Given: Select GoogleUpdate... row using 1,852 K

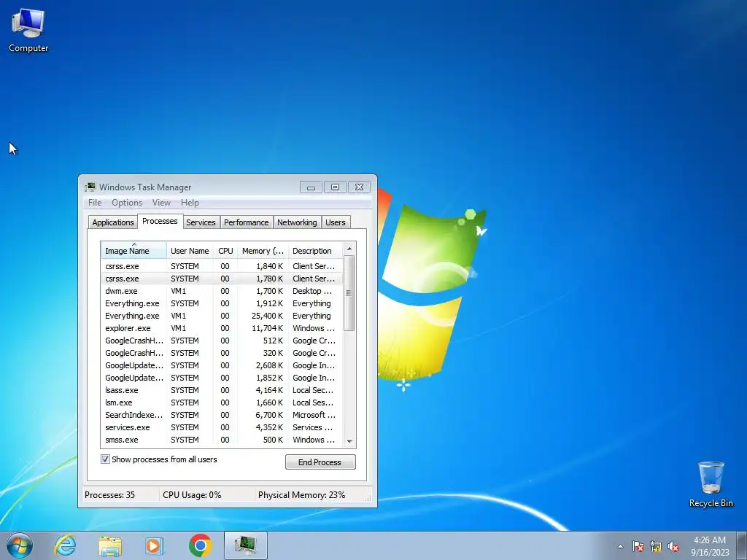Looking at the screenshot, I should click(x=222, y=378).
